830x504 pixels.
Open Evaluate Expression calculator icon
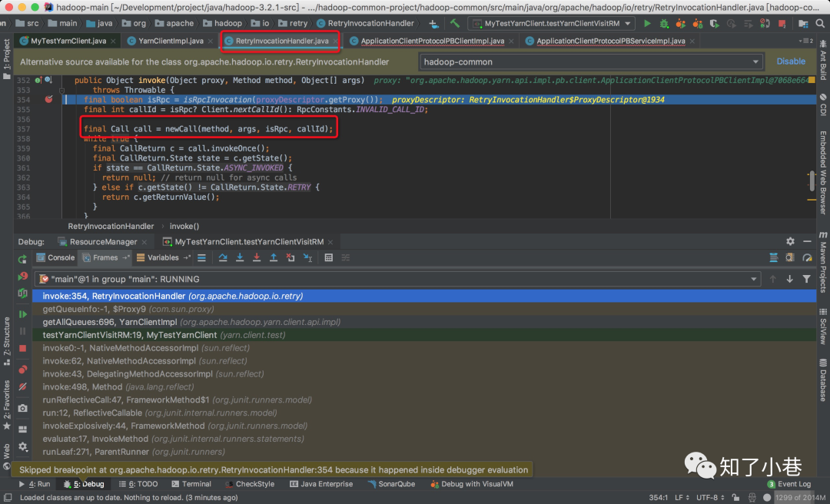click(329, 258)
